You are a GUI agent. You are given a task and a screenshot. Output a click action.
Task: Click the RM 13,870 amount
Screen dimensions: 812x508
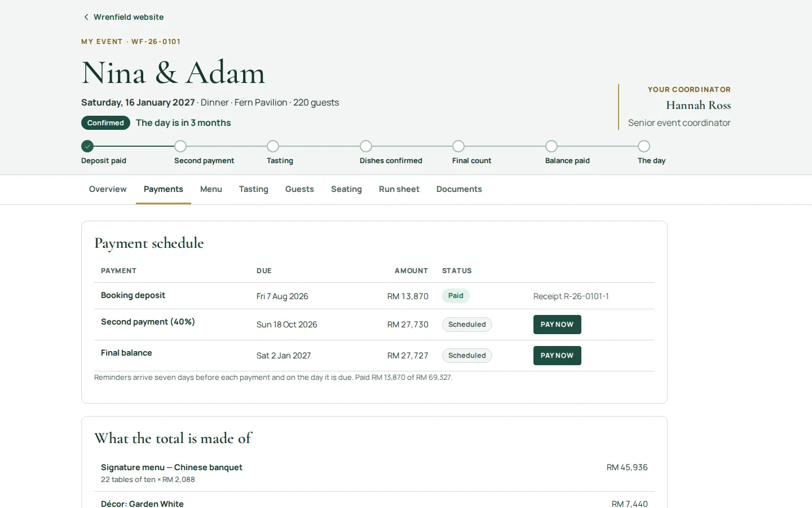click(x=408, y=296)
